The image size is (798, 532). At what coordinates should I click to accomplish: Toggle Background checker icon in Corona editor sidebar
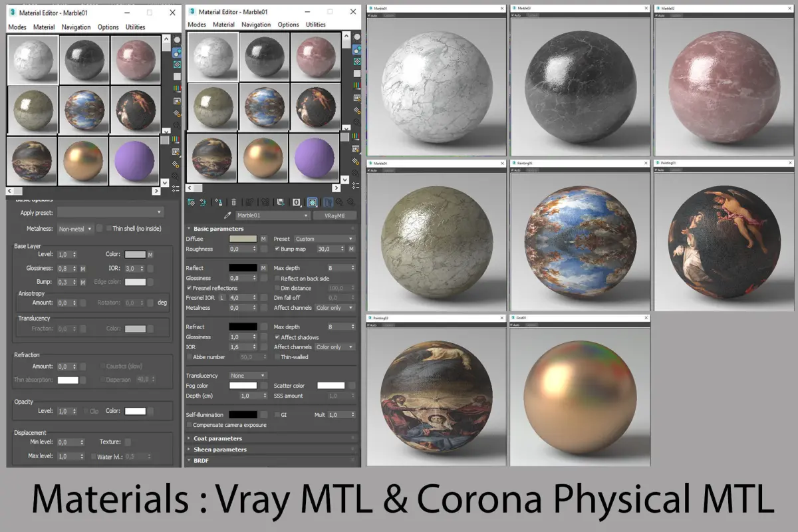(177, 65)
